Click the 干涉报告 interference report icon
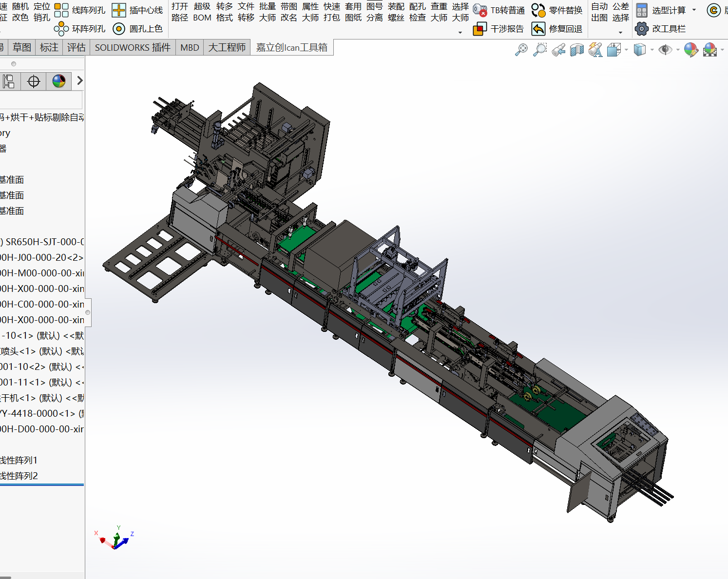The image size is (728, 579). coord(480,29)
